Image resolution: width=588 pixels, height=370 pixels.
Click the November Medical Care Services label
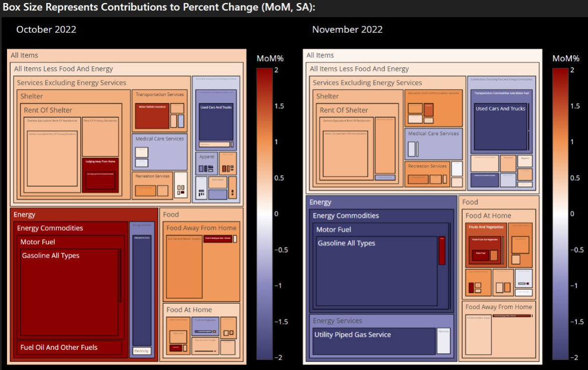point(433,133)
